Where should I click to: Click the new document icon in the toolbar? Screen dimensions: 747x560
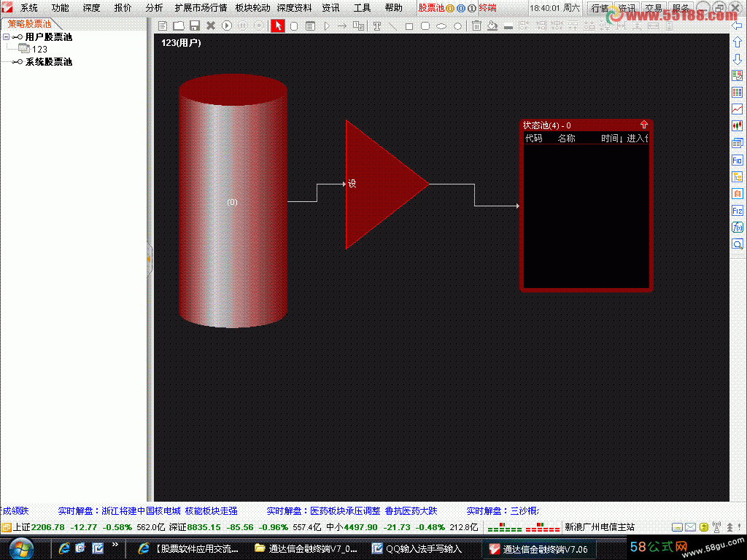(163, 26)
